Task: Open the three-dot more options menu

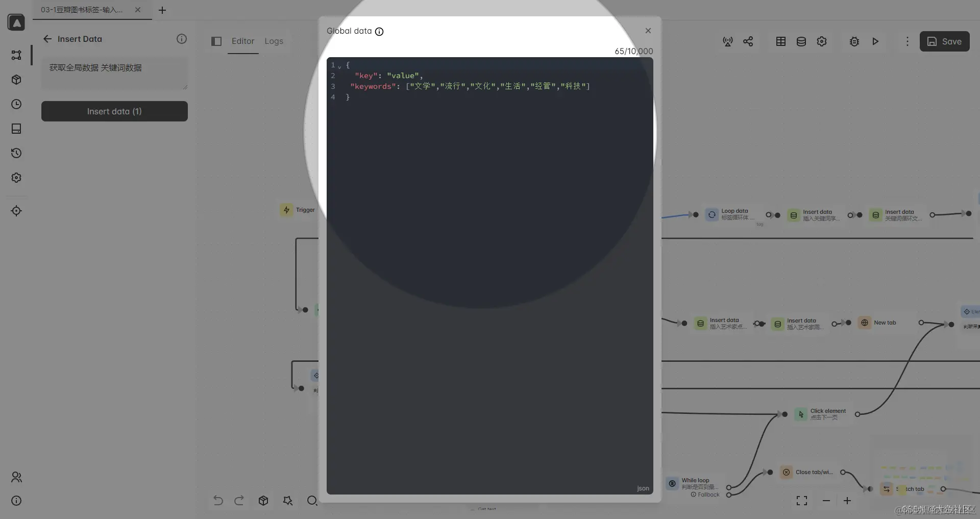Action: (907, 41)
